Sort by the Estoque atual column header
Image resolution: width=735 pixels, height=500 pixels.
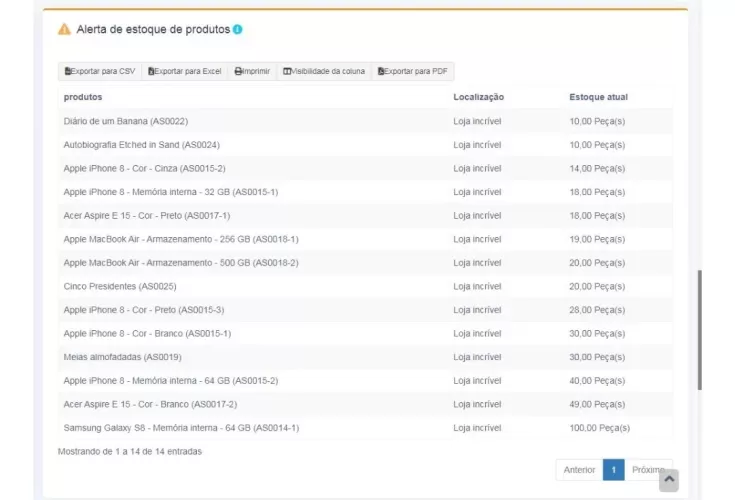coord(598,97)
